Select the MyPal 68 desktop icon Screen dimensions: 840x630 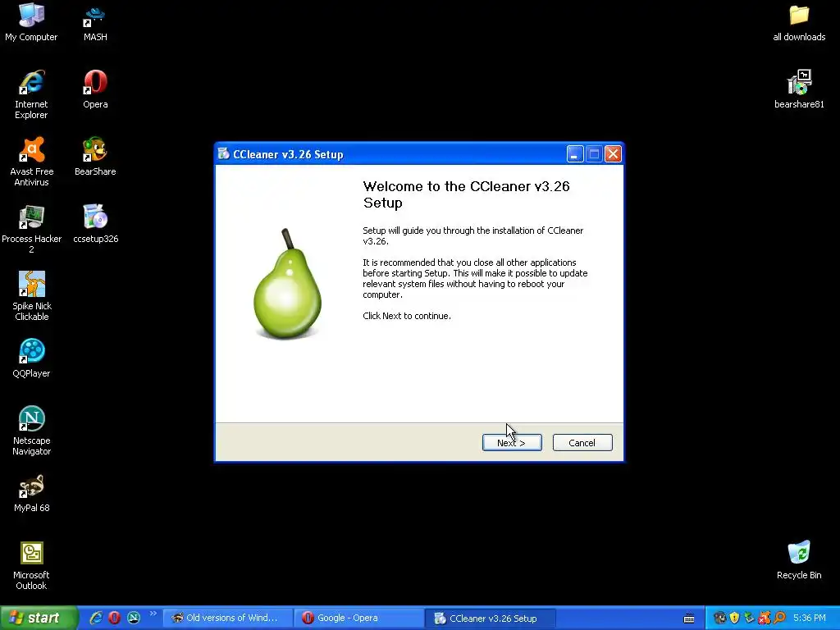(x=32, y=493)
